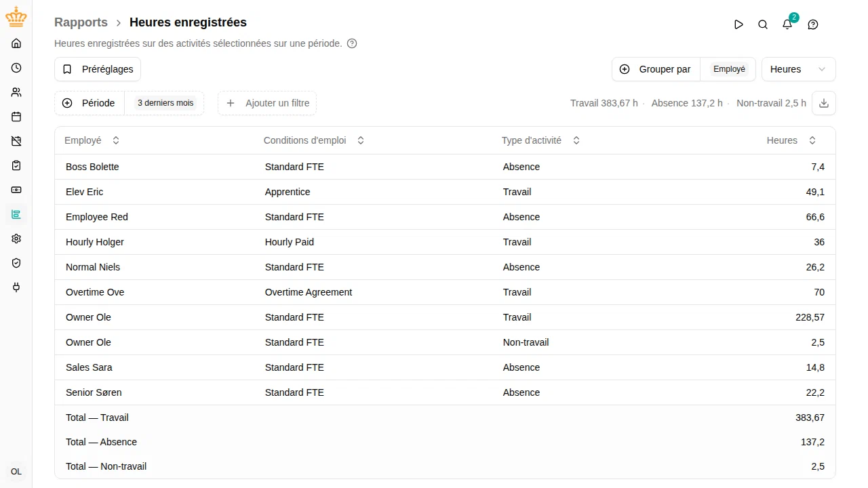Click the 228,57 hours value

[810, 317]
